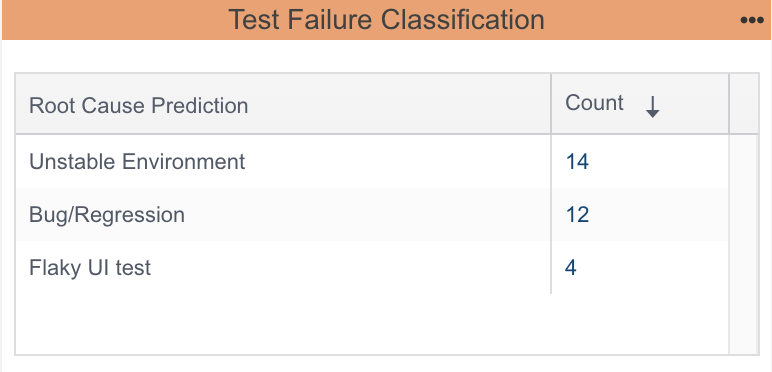Click the vertical scrollbar track of table

(743, 244)
